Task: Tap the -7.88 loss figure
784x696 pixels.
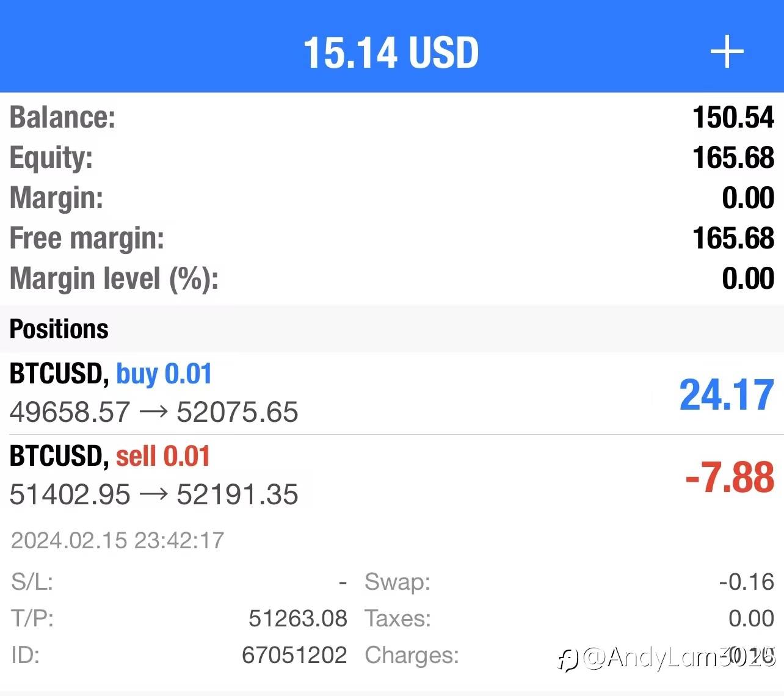Action: 729,477
